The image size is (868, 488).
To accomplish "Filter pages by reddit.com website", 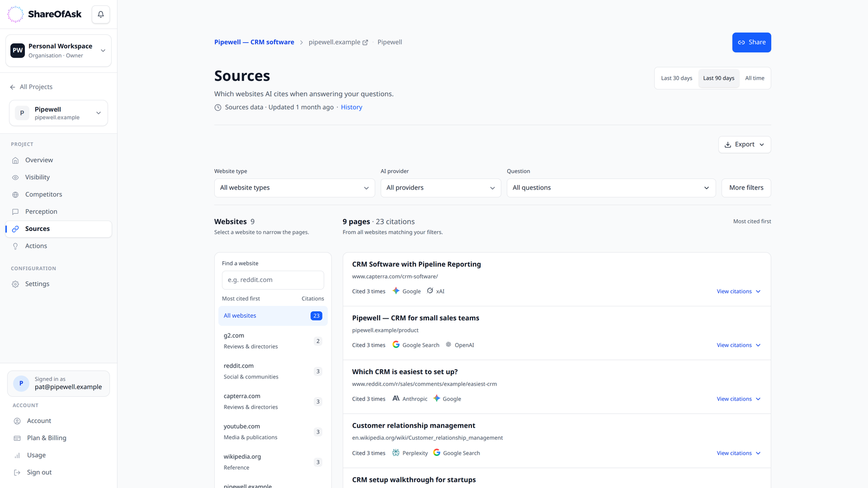I will coord(273,371).
